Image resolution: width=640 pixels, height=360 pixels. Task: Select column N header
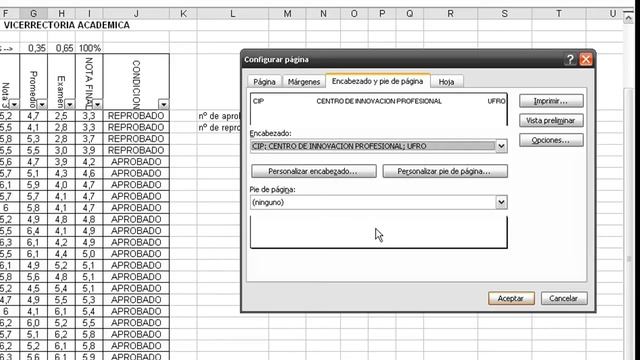click(x=323, y=14)
